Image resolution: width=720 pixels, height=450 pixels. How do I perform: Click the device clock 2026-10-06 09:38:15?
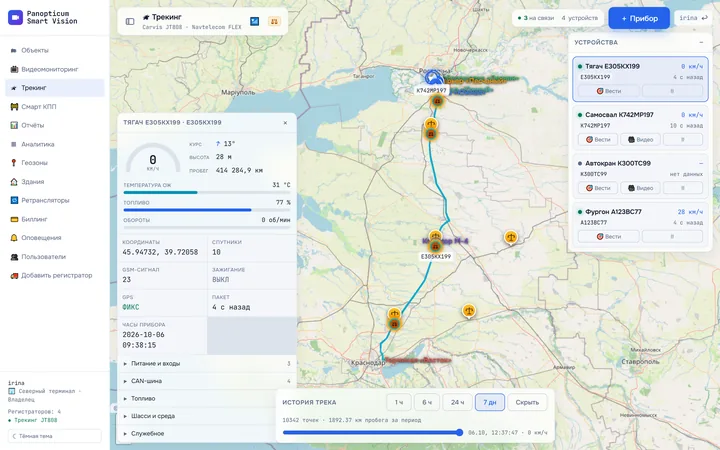click(143, 340)
